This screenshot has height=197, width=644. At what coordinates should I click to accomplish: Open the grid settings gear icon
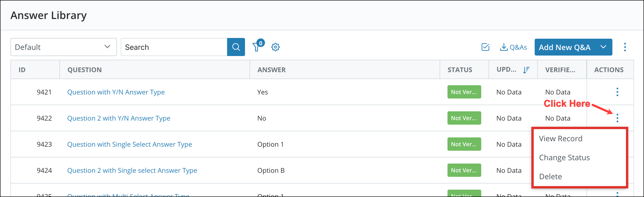point(275,47)
